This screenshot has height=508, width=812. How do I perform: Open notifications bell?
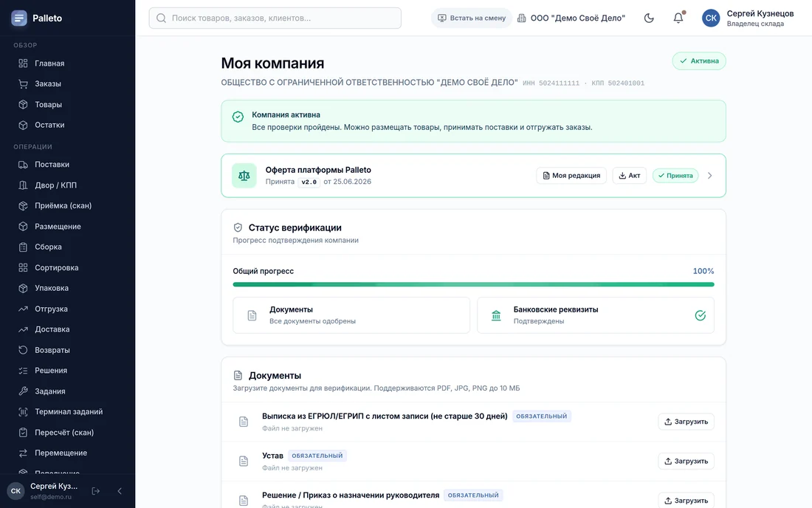(678, 18)
